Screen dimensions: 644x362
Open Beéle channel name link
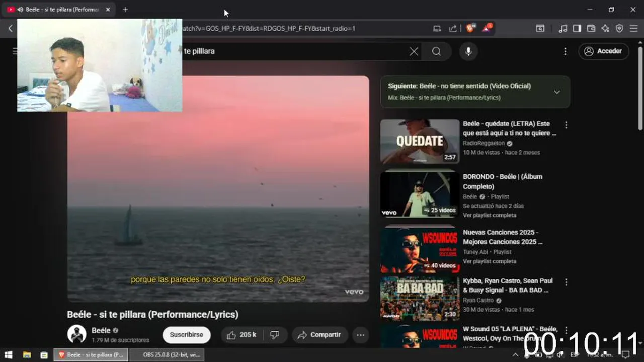(x=101, y=330)
